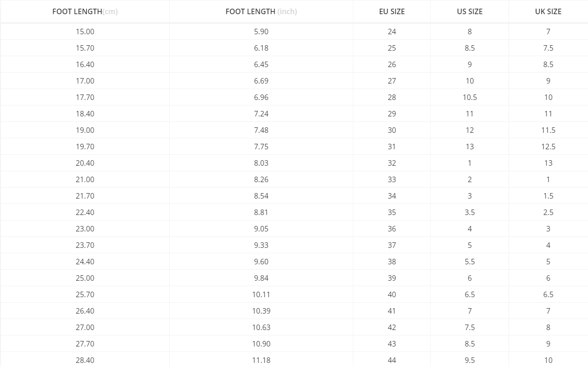Click the 10.39 inch cell

coord(261,311)
